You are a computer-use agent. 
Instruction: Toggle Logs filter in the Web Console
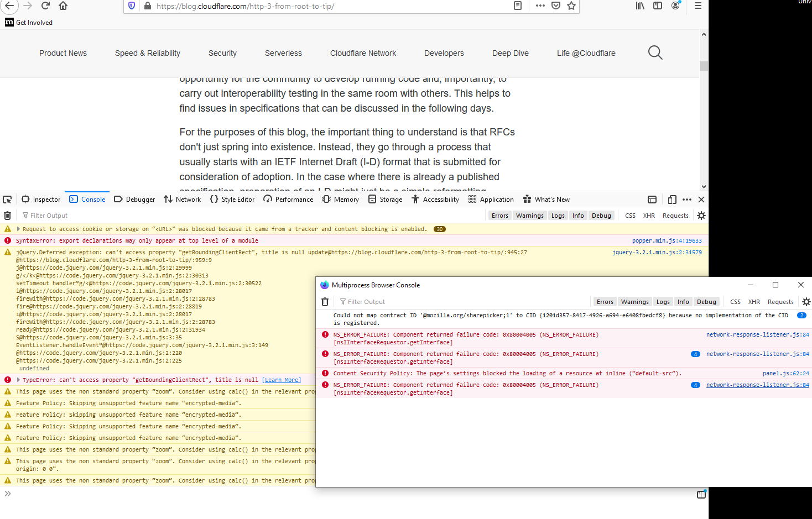pyautogui.click(x=558, y=216)
